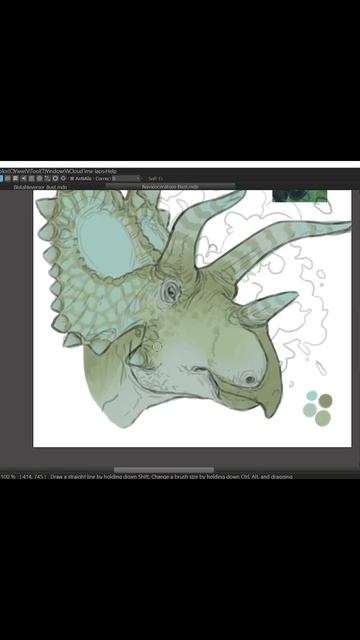The height and width of the screenshot is (640, 360).
Task: Open the Time-laps menu
Action: click(93, 171)
